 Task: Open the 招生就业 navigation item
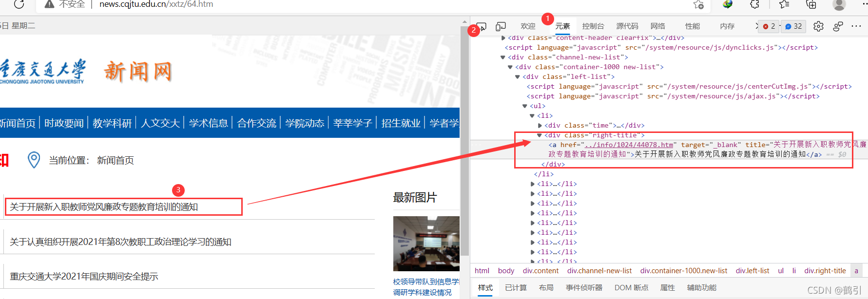pos(401,123)
